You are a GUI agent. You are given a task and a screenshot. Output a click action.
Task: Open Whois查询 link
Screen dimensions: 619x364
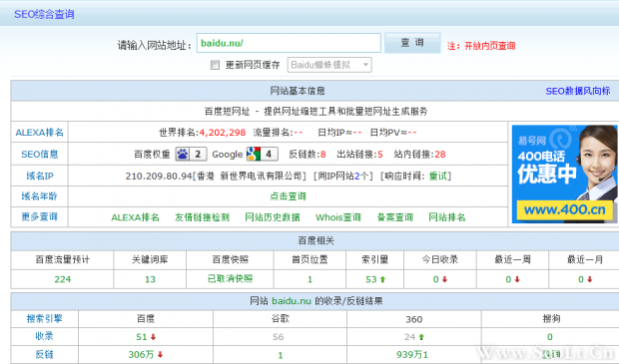point(337,217)
